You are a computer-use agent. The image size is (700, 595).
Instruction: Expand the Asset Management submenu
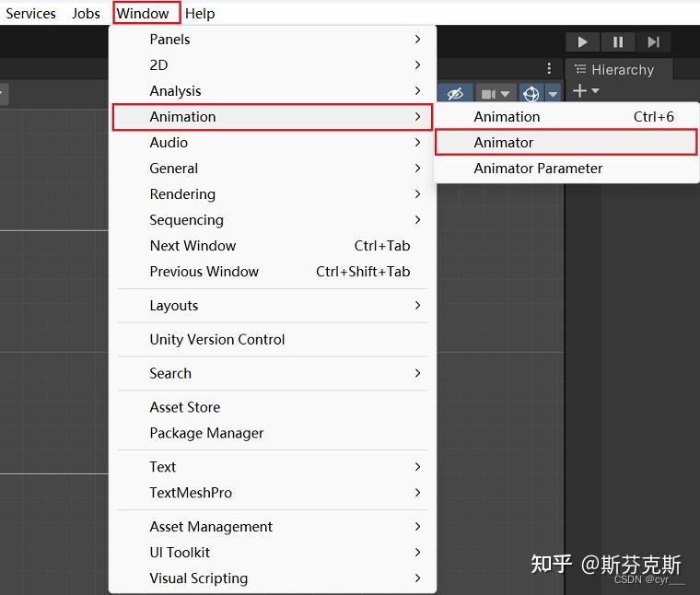click(273, 527)
